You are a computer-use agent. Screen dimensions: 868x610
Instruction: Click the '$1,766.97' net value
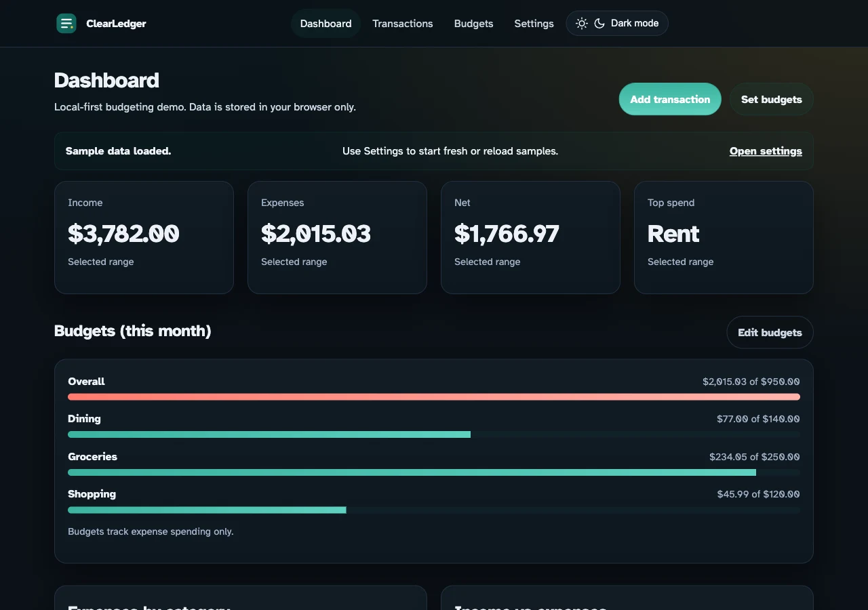(x=507, y=234)
